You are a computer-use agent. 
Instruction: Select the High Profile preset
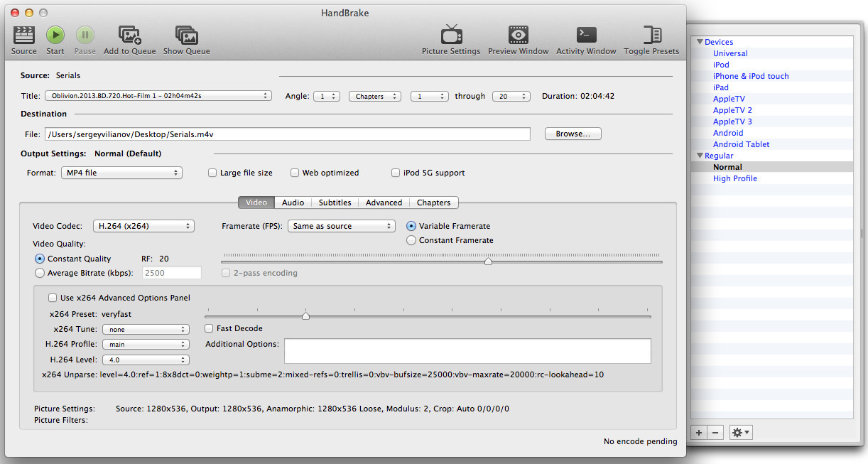734,178
